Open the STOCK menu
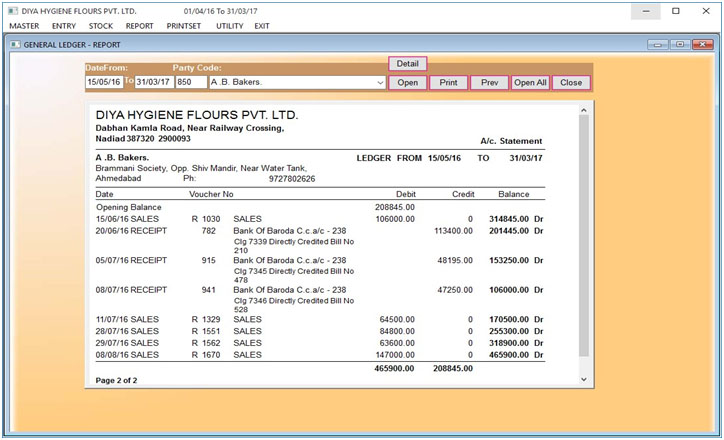 click(x=101, y=25)
